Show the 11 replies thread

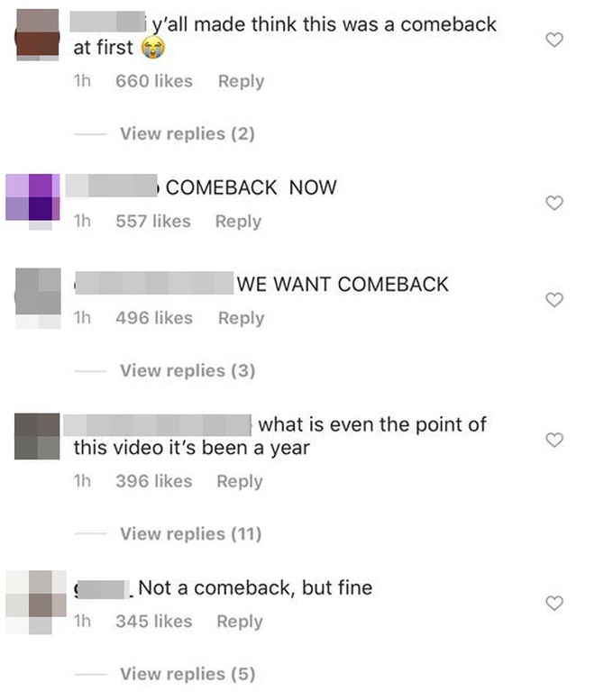point(191,533)
